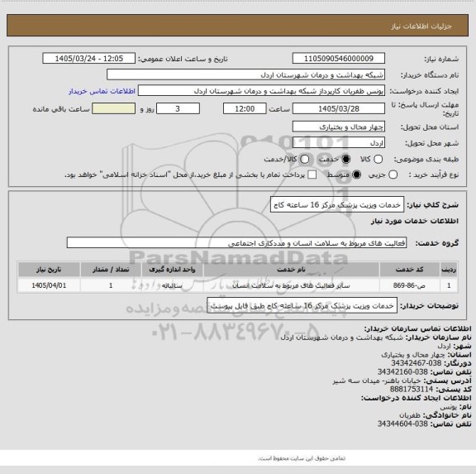Screen dimensions: 476x474
Task: Click the واحد اندازه گیری column header
Action: pyautogui.click(x=172, y=270)
